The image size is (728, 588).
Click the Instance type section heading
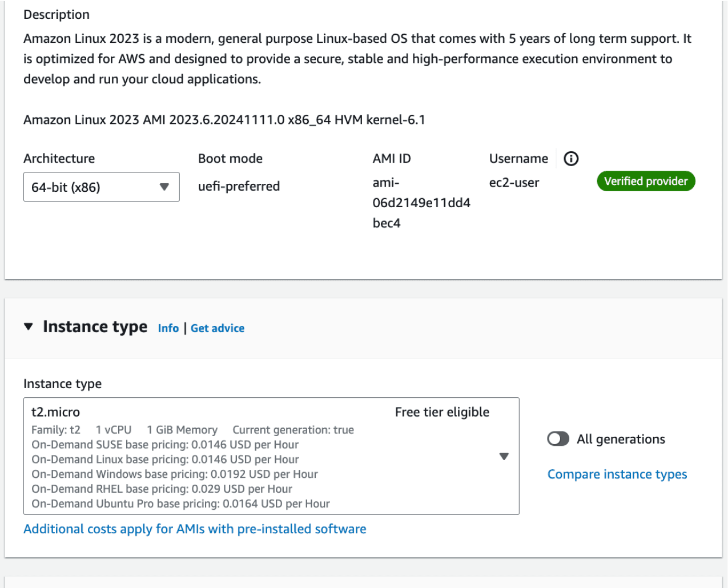(x=95, y=327)
